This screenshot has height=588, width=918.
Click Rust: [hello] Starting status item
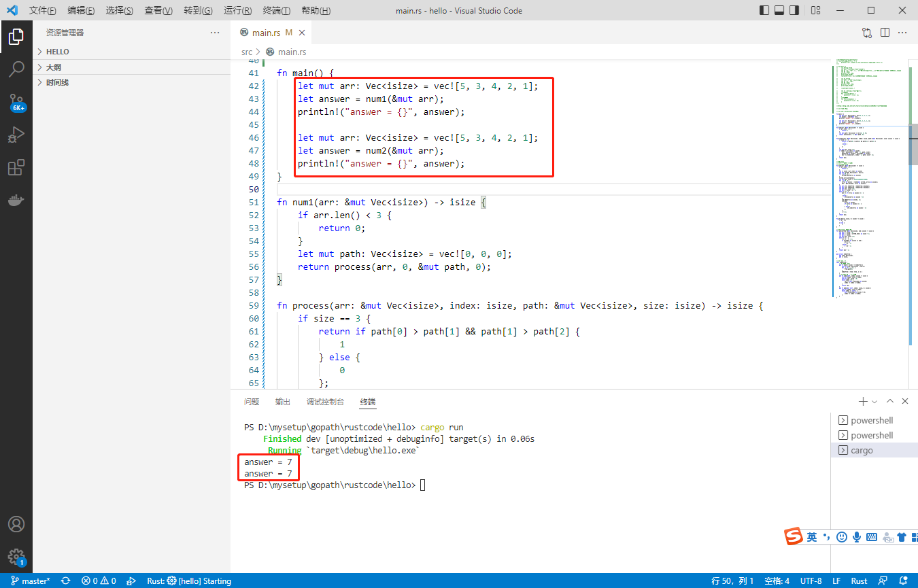click(189, 581)
